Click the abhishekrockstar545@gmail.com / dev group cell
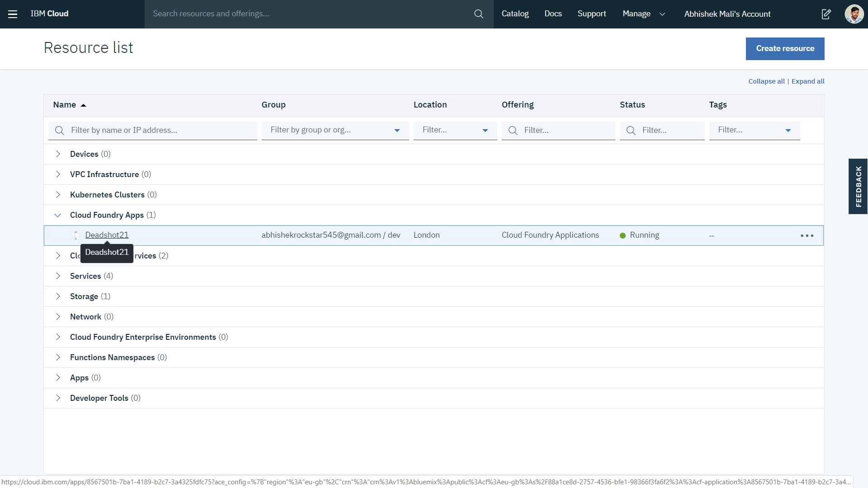This screenshot has height=488, width=868. point(331,235)
